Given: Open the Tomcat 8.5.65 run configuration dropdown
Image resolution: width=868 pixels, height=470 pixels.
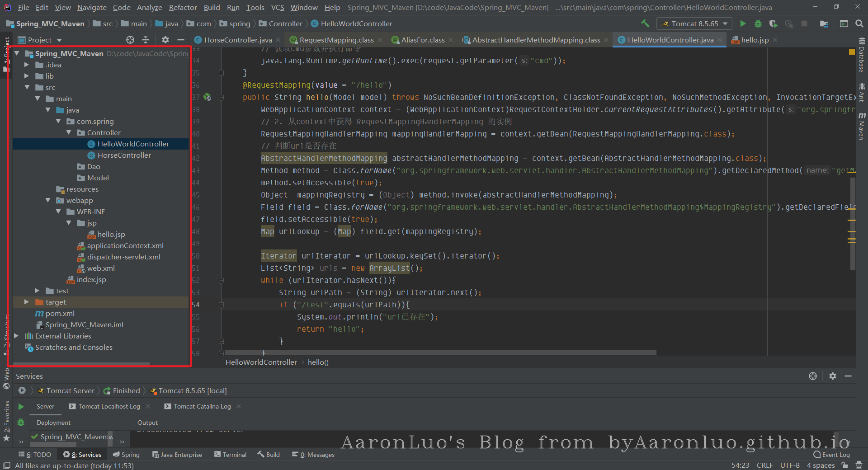Looking at the screenshot, I should (694, 23).
